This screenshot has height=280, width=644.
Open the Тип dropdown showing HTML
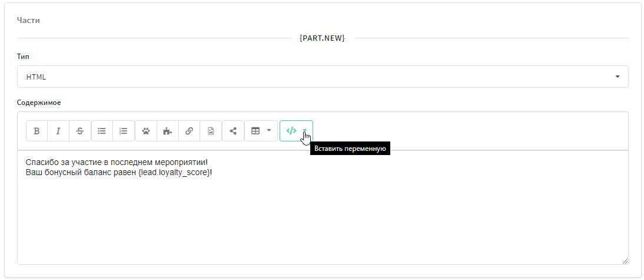coord(323,77)
